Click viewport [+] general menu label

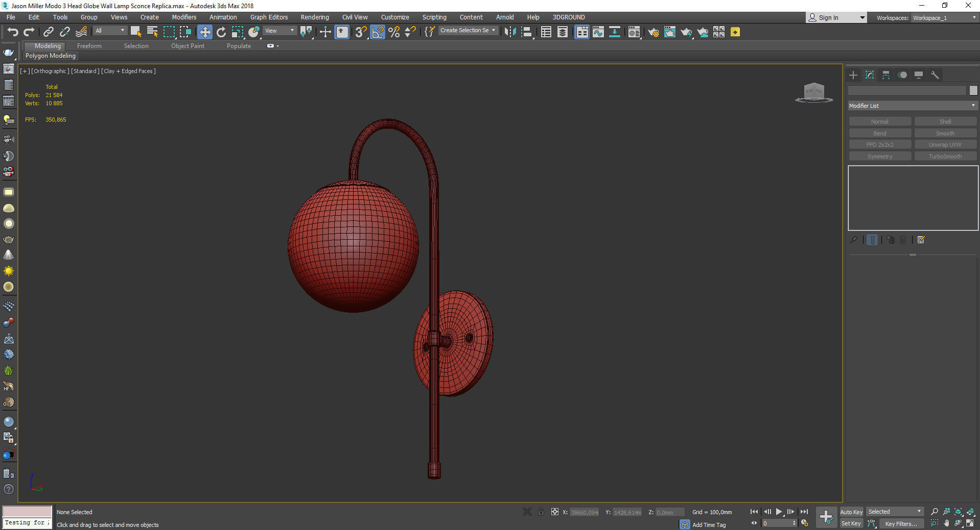(25, 71)
